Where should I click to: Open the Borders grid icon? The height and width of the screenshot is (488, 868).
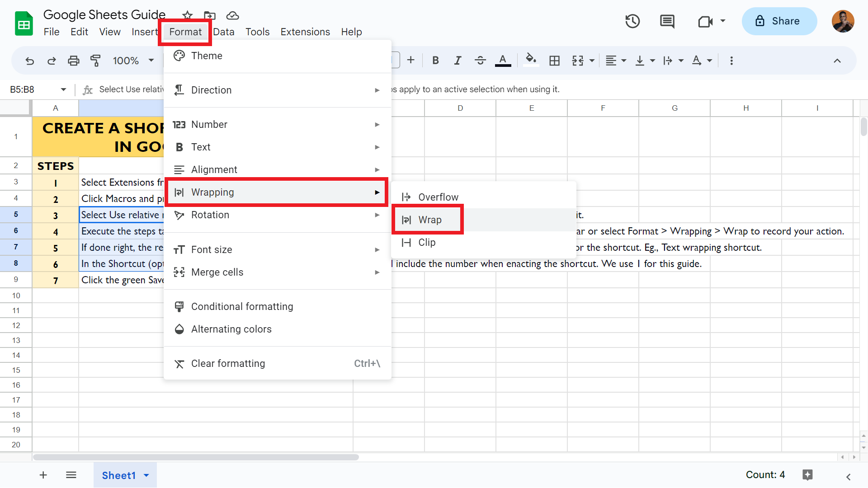[554, 61]
